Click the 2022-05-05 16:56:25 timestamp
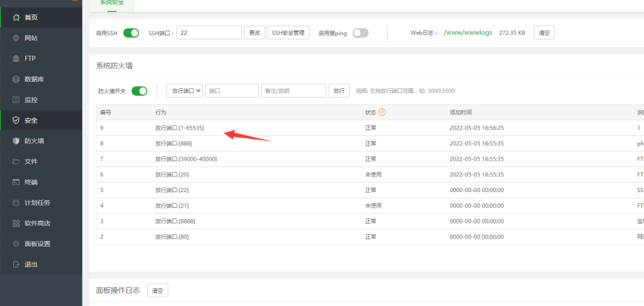The height and width of the screenshot is (306, 644). [x=477, y=128]
